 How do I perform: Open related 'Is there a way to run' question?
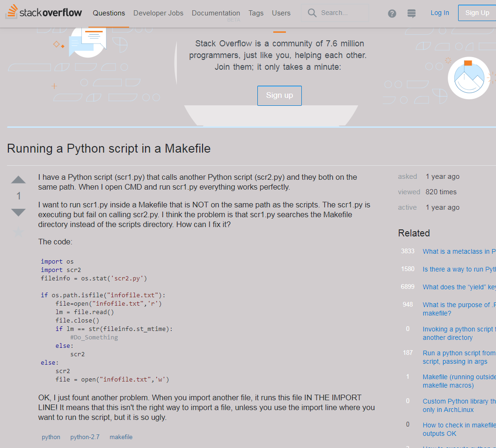(x=459, y=269)
